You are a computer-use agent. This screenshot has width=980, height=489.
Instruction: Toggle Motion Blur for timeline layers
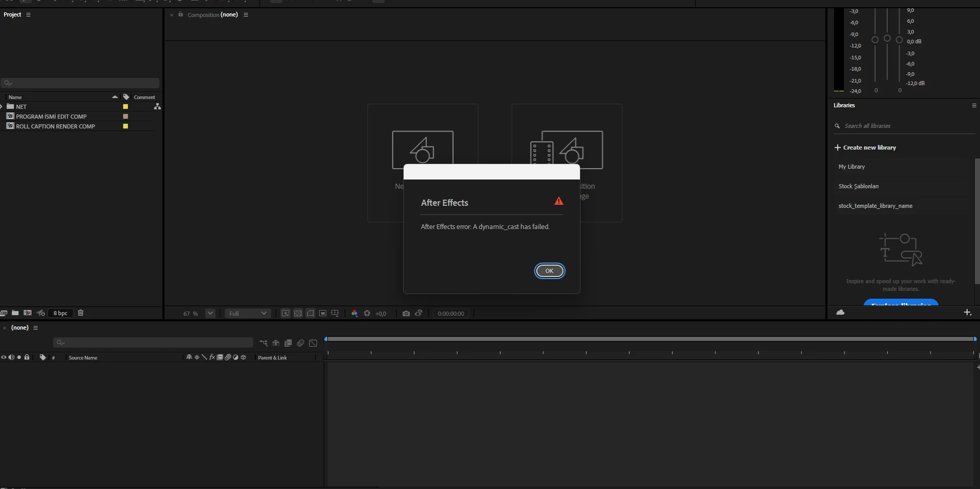pos(301,343)
